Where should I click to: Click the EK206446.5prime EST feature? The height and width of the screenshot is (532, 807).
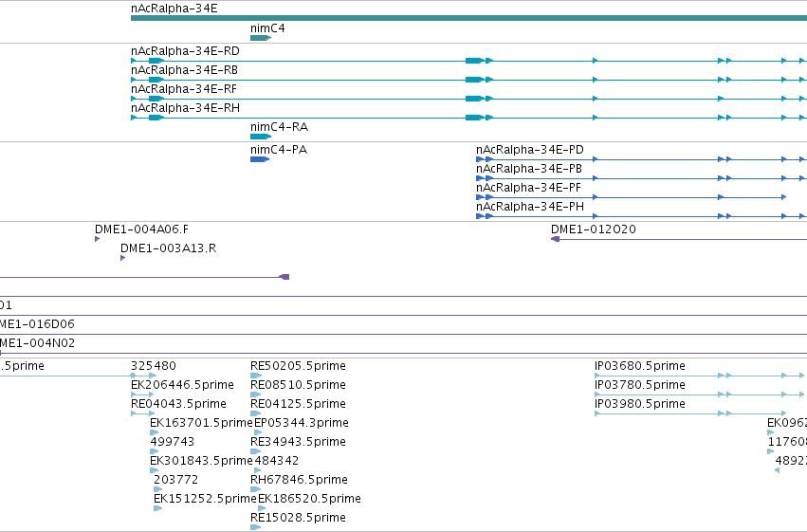tap(142, 394)
